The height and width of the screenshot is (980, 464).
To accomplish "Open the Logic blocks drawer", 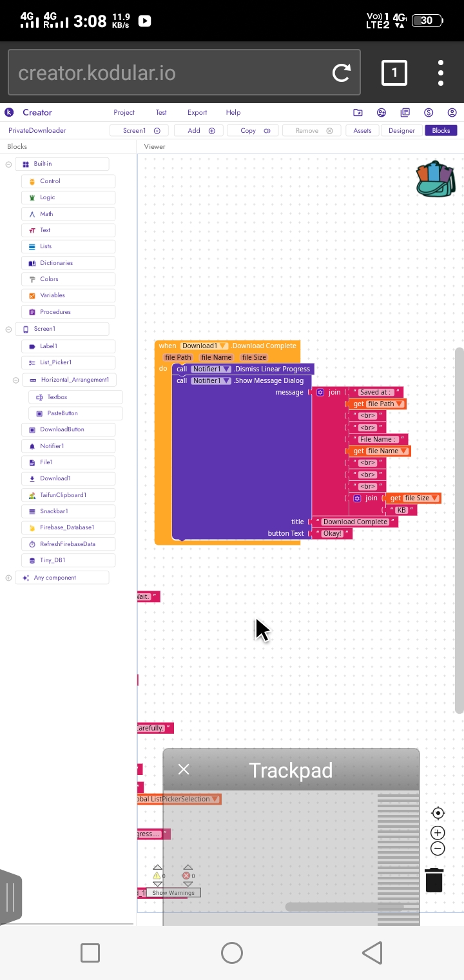I will pyautogui.click(x=68, y=197).
